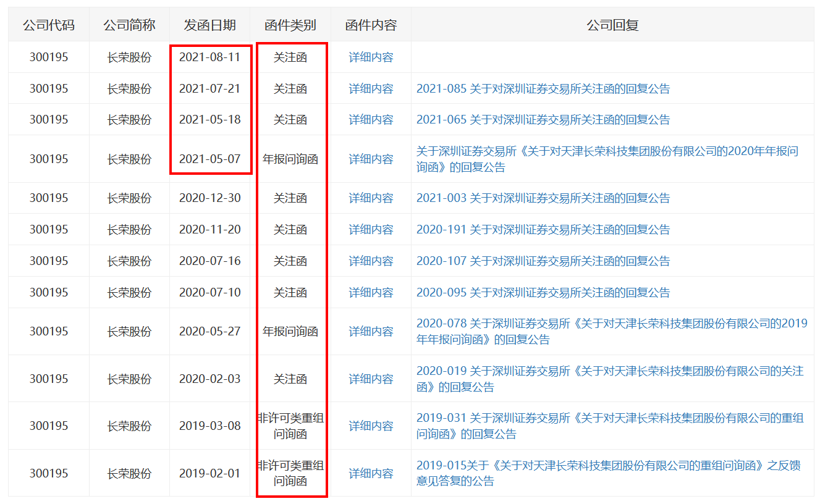820x504 pixels.
Task: View 详细内容 for the 2020-05-27 年报问询函
Action: point(371,332)
